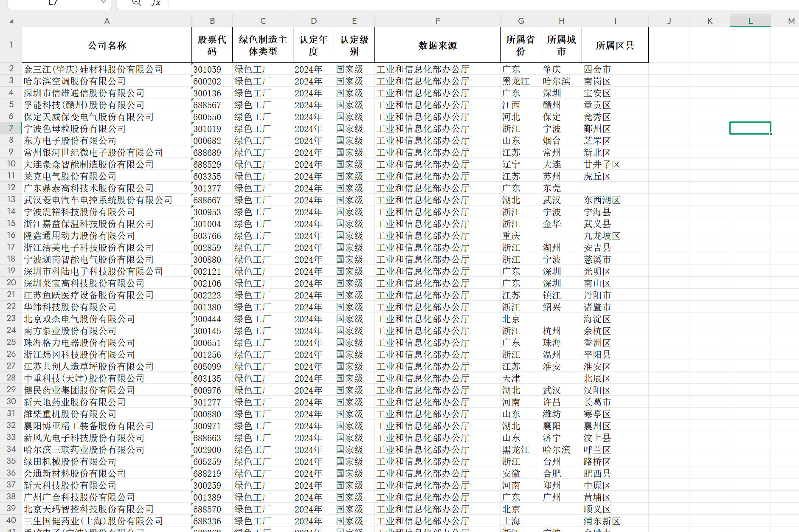Select district cell 东西湖区
This screenshot has height=532, width=799.
[x=615, y=200]
